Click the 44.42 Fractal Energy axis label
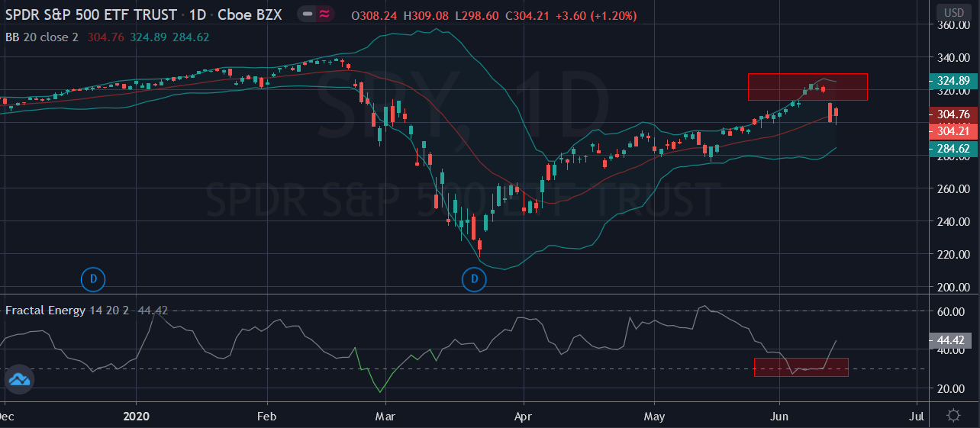 click(949, 341)
